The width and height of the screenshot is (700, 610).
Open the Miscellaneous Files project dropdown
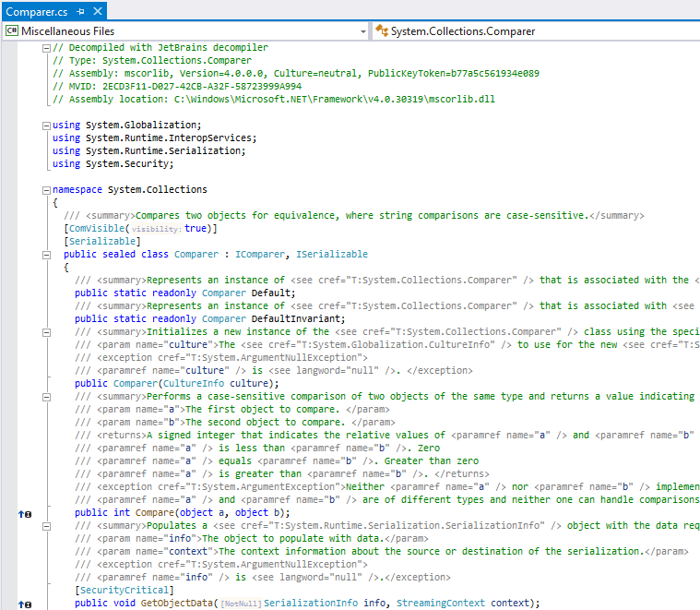362,31
